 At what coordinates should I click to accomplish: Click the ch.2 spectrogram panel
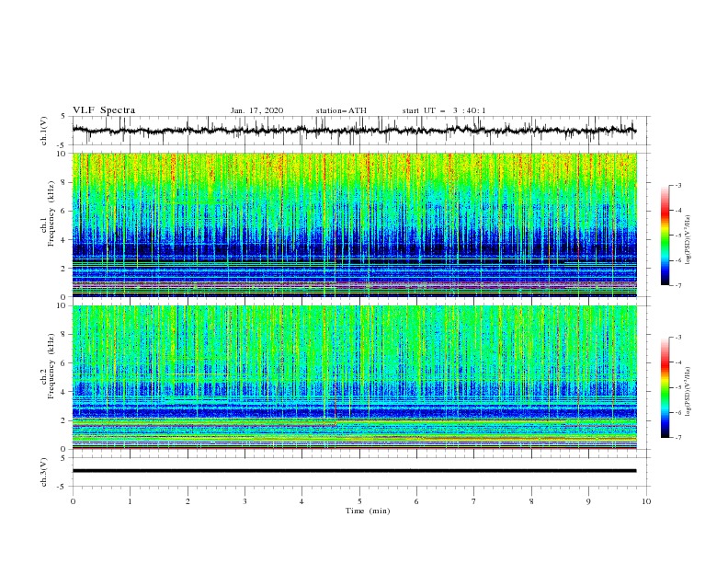(x=354, y=377)
